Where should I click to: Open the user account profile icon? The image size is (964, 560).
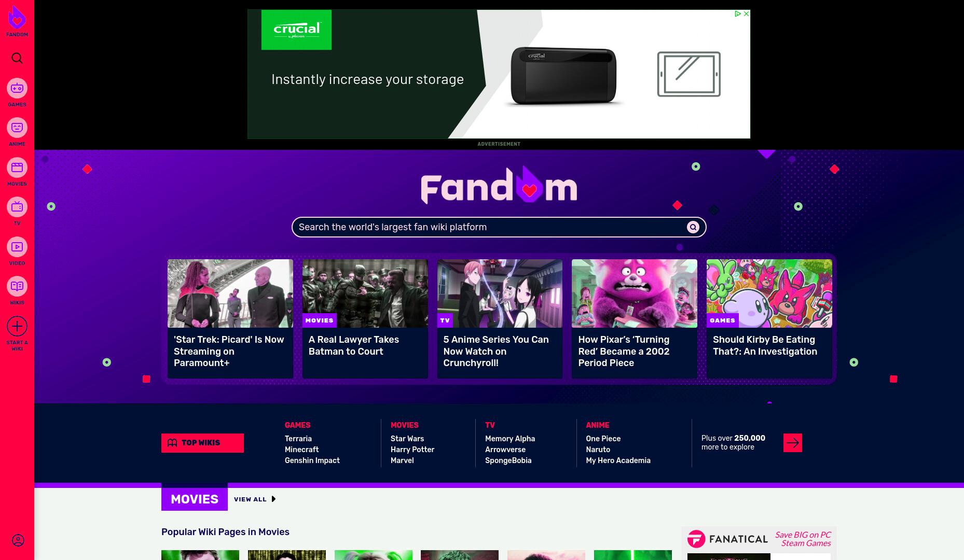(x=18, y=540)
